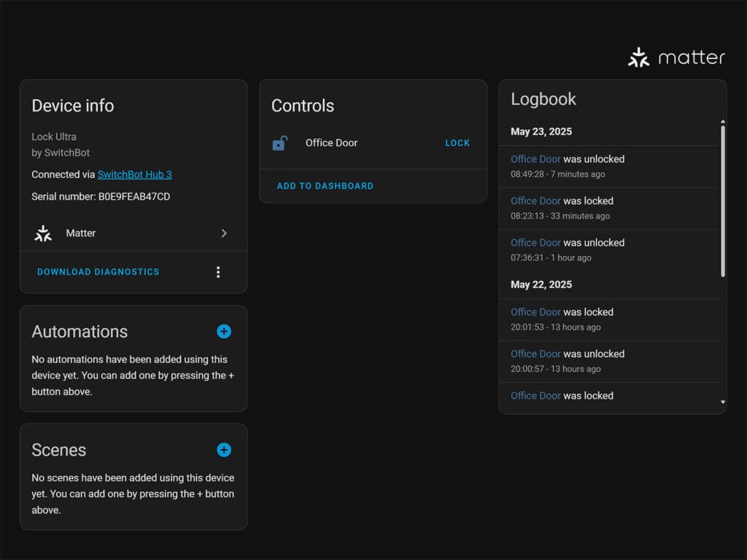The image size is (747, 560).
Task: Click the Lock Ultra device model text
Action: [54, 136]
